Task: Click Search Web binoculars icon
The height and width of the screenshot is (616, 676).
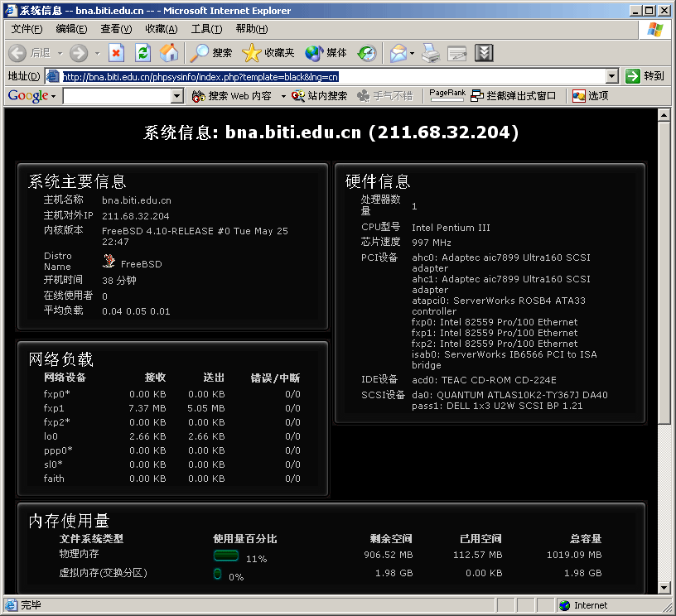Action: 198,96
